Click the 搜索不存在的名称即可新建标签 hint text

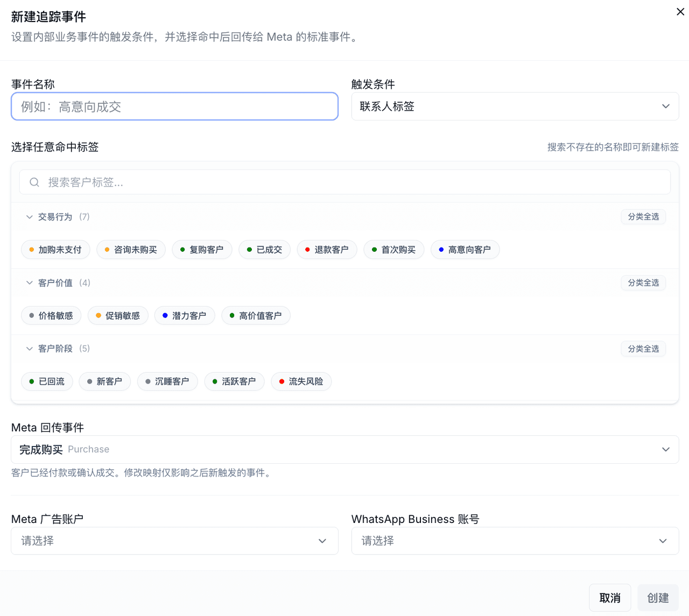click(613, 147)
